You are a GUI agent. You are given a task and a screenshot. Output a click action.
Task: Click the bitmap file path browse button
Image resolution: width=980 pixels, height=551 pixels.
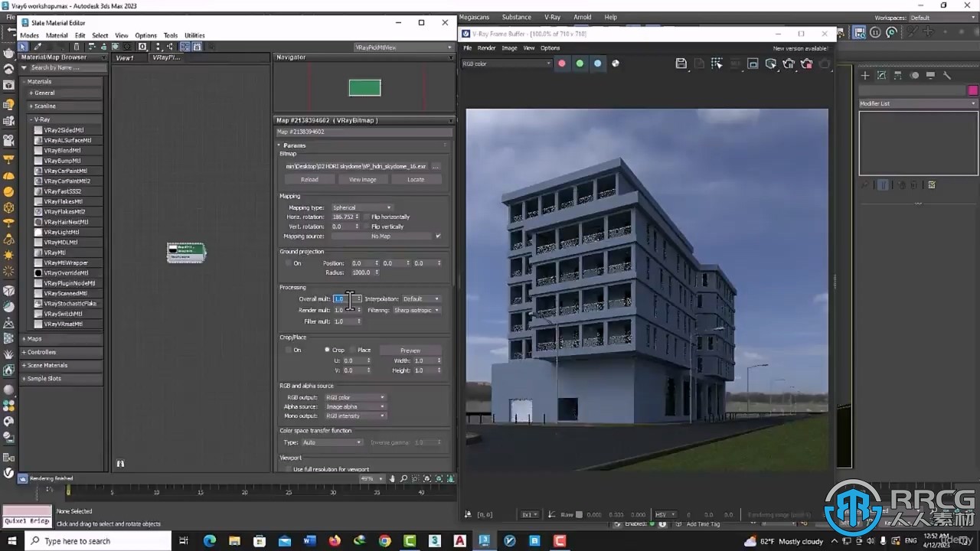436,166
